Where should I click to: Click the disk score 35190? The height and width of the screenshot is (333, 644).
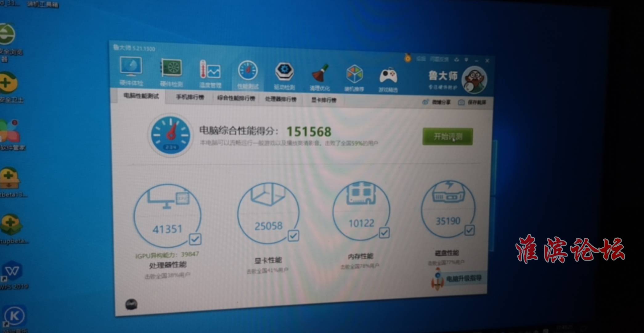click(448, 221)
